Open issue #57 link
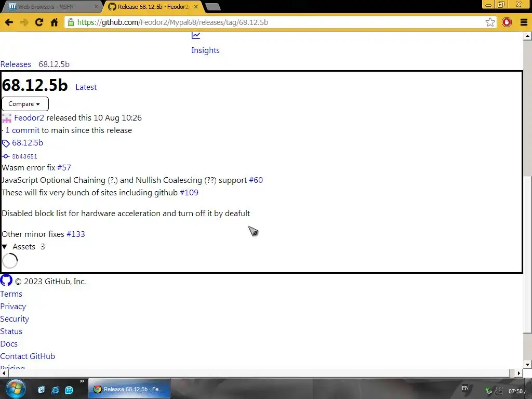Viewport: 532px width, 399px height. [x=64, y=168]
